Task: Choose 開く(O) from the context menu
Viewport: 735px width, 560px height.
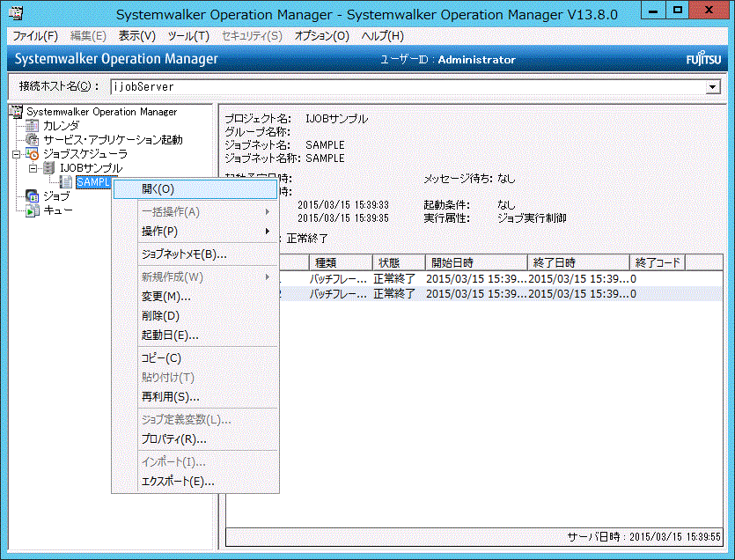Action: click(x=195, y=189)
